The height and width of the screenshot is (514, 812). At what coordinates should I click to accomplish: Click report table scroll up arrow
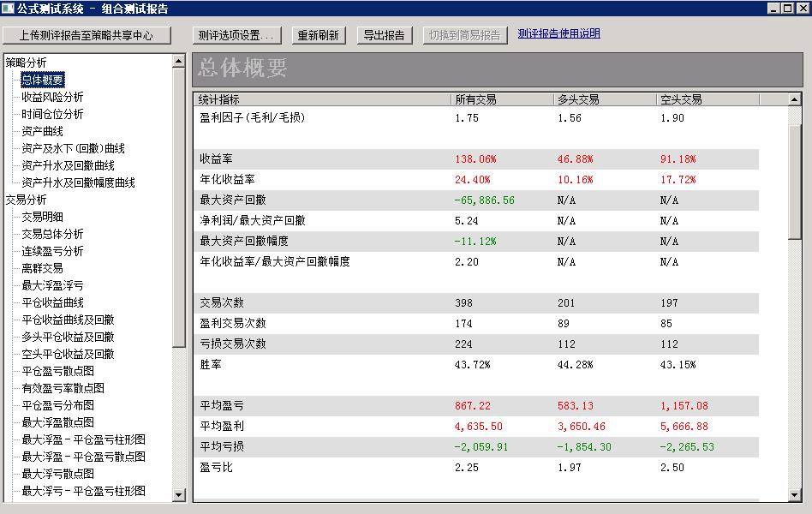(x=795, y=99)
